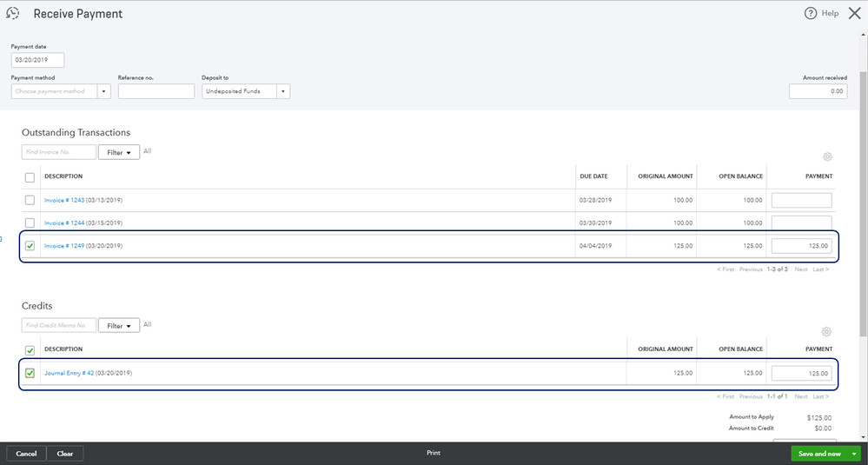
Task: Toggle select-all checkbox in Outstanding Transactions
Action: (x=30, y=177)
